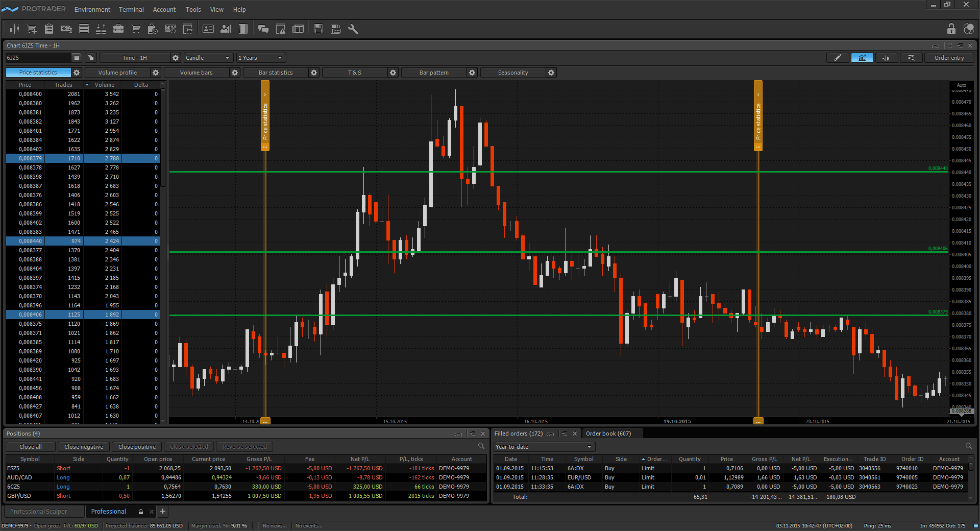Click the price statistics table scrollbar
The width and height of the screenshot is (980, 531).
pos(163,138)
